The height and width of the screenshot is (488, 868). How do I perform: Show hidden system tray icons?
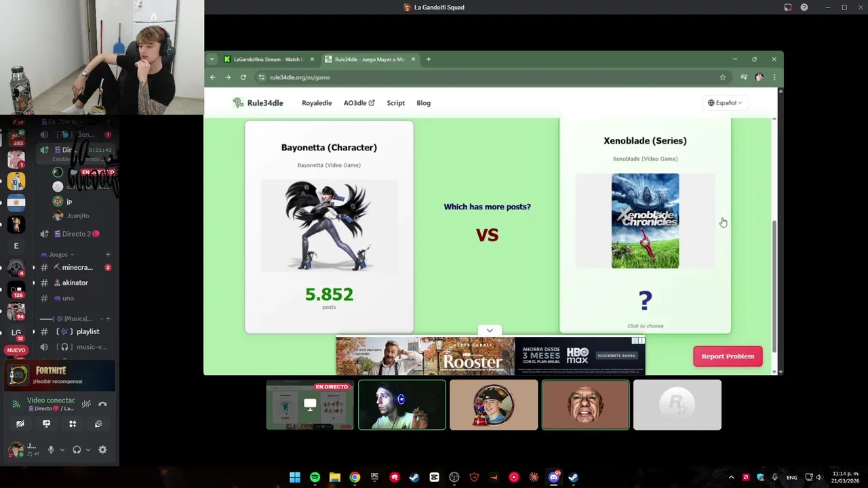[731, 477]
